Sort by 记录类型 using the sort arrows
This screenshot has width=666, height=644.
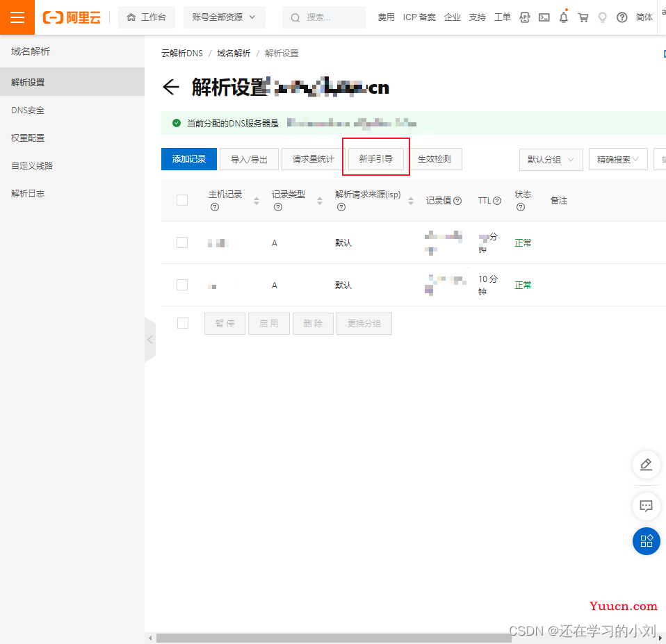point(320,201)
